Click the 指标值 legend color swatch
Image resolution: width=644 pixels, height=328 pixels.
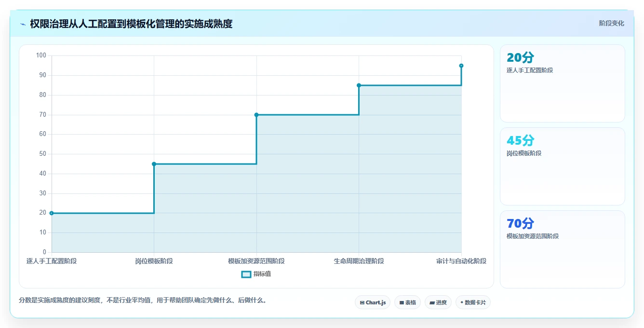246,274
